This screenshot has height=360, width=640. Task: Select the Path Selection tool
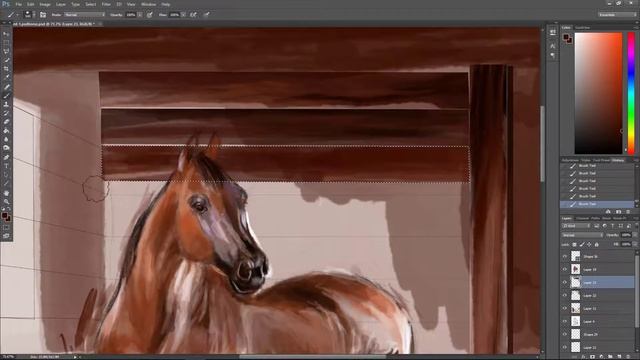(6, 175)
